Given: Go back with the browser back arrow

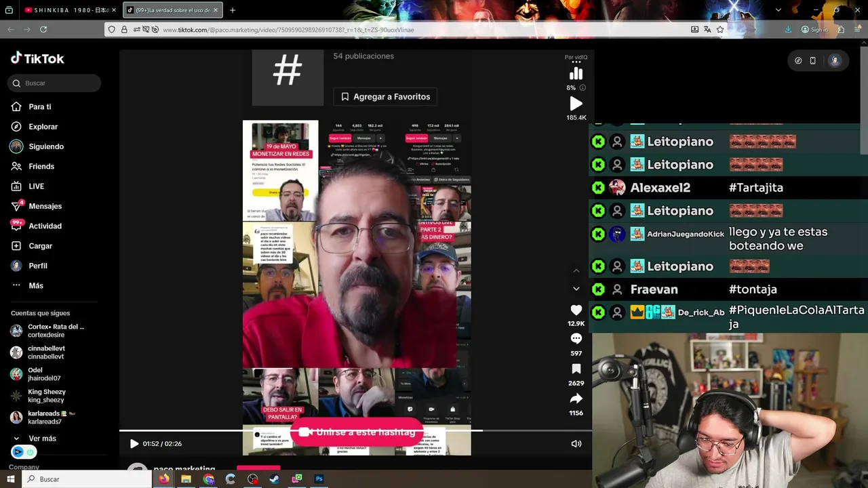Looking at the screenshot, I should (11, 30).
